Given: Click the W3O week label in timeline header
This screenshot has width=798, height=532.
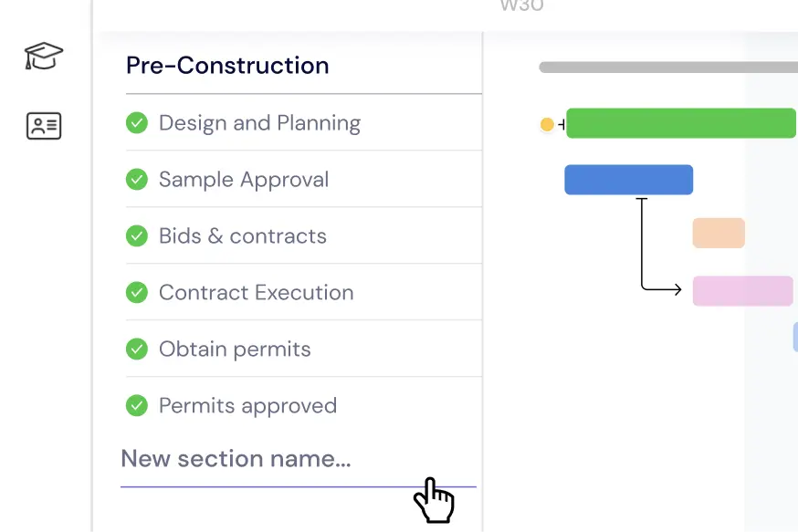Looking at the screenshot, I should pyautogui.click(x=521, y=7).
